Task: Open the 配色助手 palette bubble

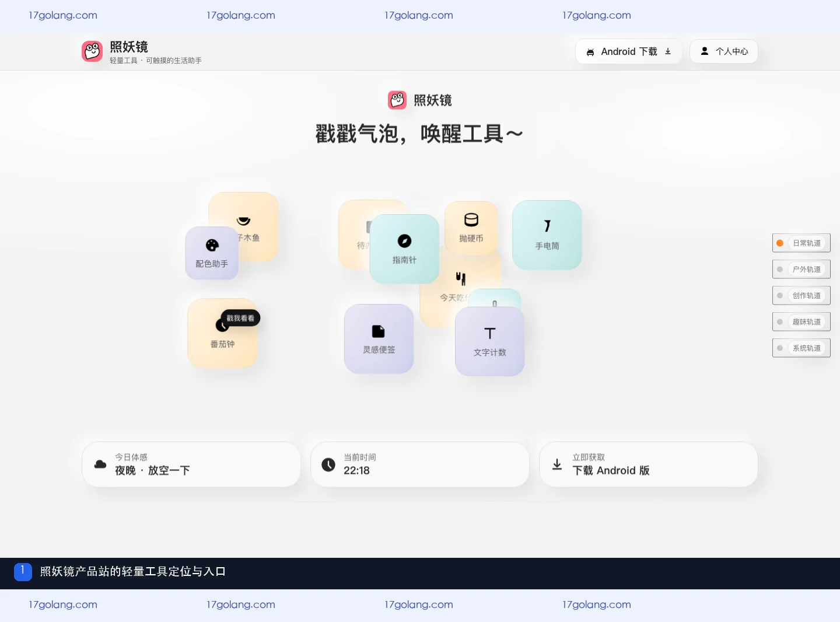Action: point(212,253)
